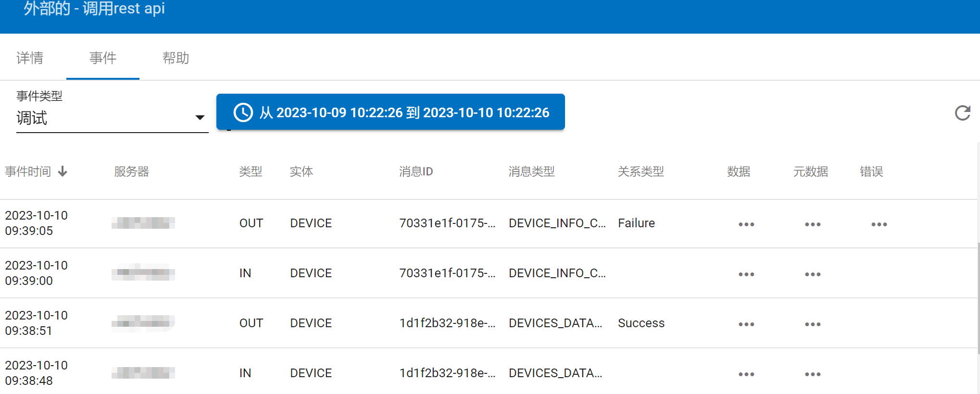980x394 pixels.
Task: Open data details for 09:39:05 event
Action: click(x=746, y=224)
